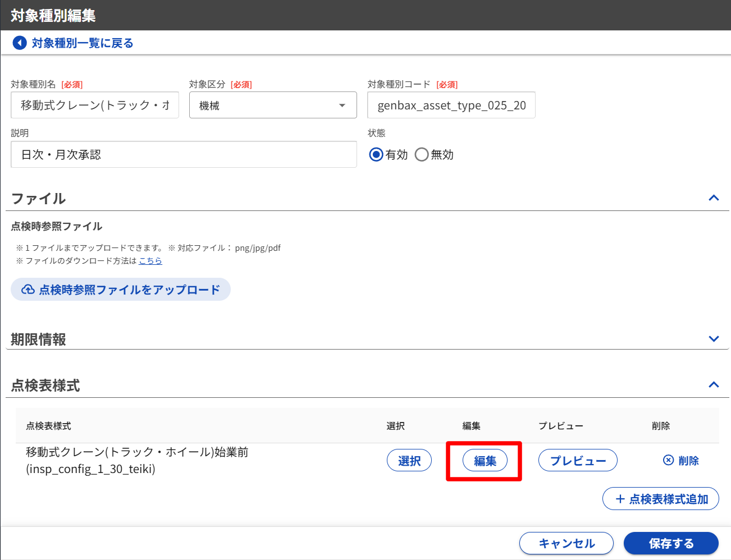Click the back arrow circle icon
The height and width of the screenshot is (560, 731).
[x=20, y=43]
